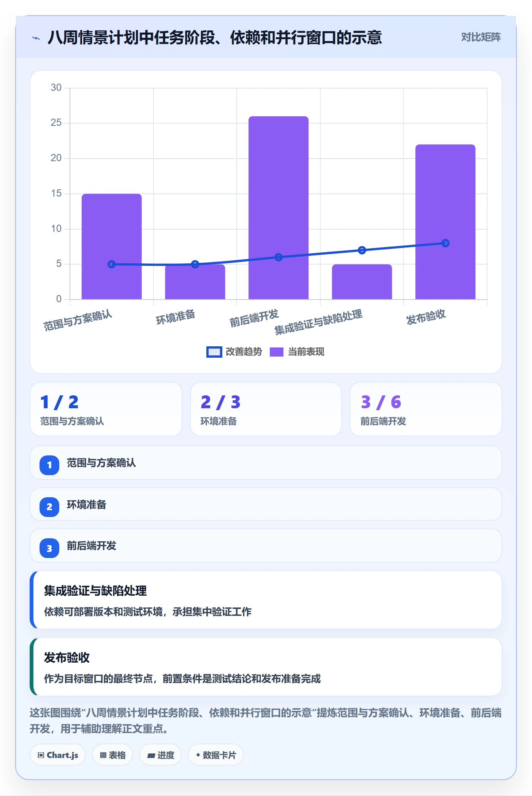Toggle the 当前表现 purple legend swatch
Screen dimensions: 532x796
(277, 352)
